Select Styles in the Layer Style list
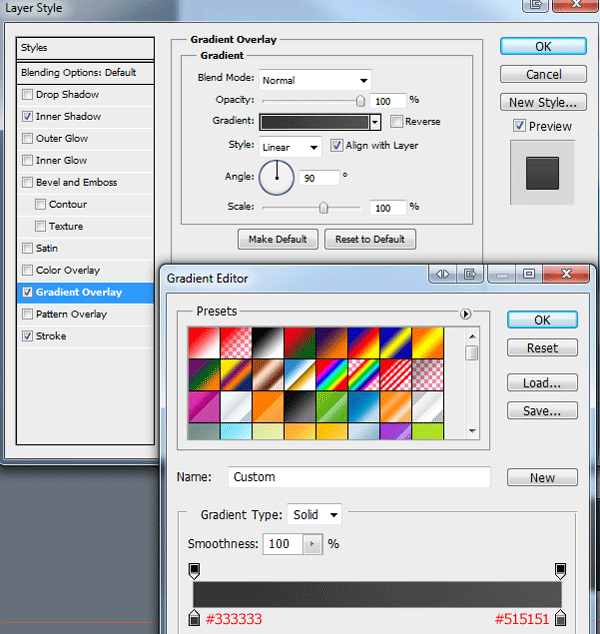The width and height of the screenshot is (600, 634). pos(85,48)
